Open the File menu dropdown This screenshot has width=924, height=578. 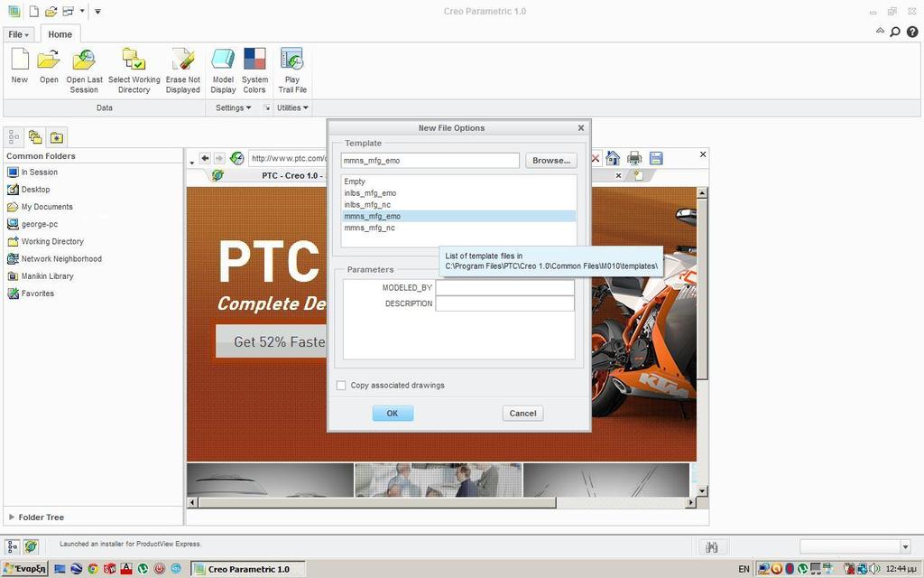[19, 34]
